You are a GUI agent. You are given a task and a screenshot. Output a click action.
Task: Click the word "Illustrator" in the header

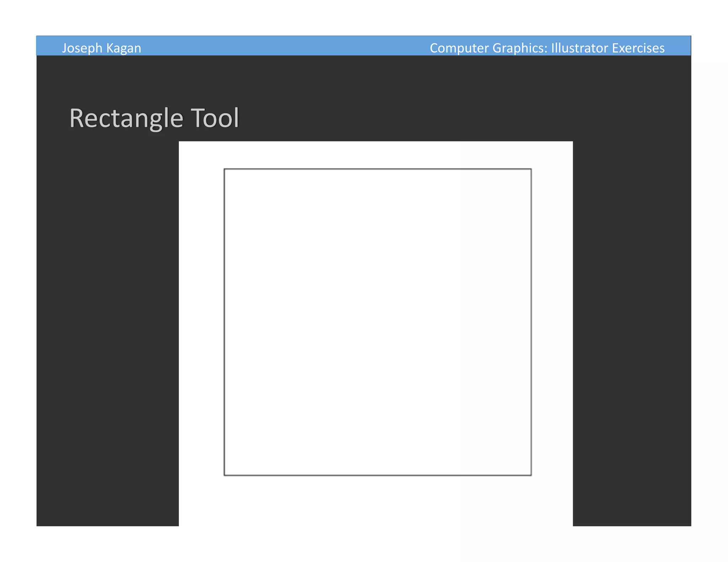(x=579, y=48)
